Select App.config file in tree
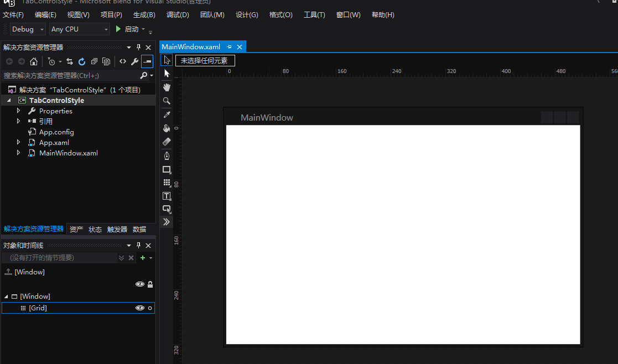Image resolution: width=618 pixels, height=364 pixels. [56, 132]
